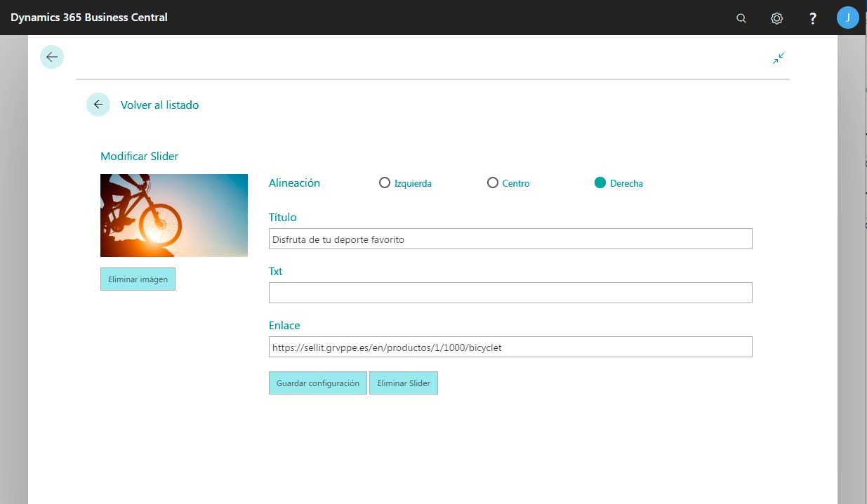Click the Dynamics 365 Business Central title
Image resolution: width=867 pixels, height=504 pixels.
89,17
